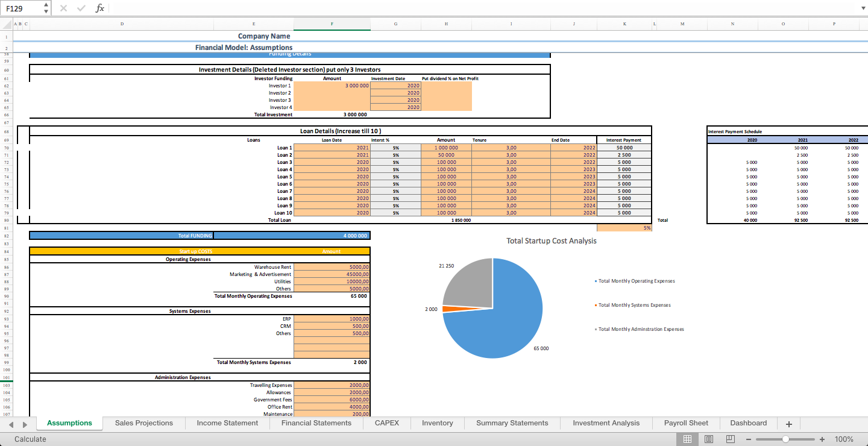Switch to Normal view icon
The width and height of the screenshot is (868, 446).
[x=687, y=439]
